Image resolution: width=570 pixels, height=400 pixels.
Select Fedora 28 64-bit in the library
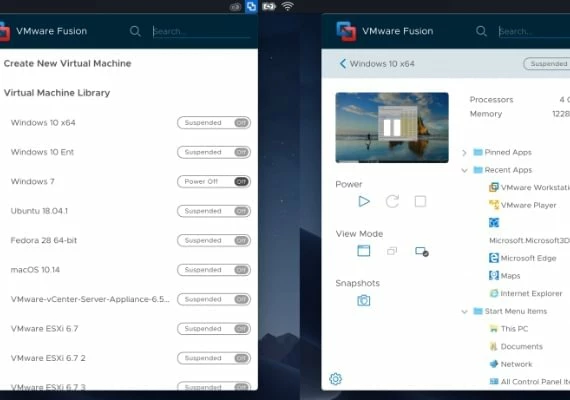pyautogui.click(x=44, y=240)
